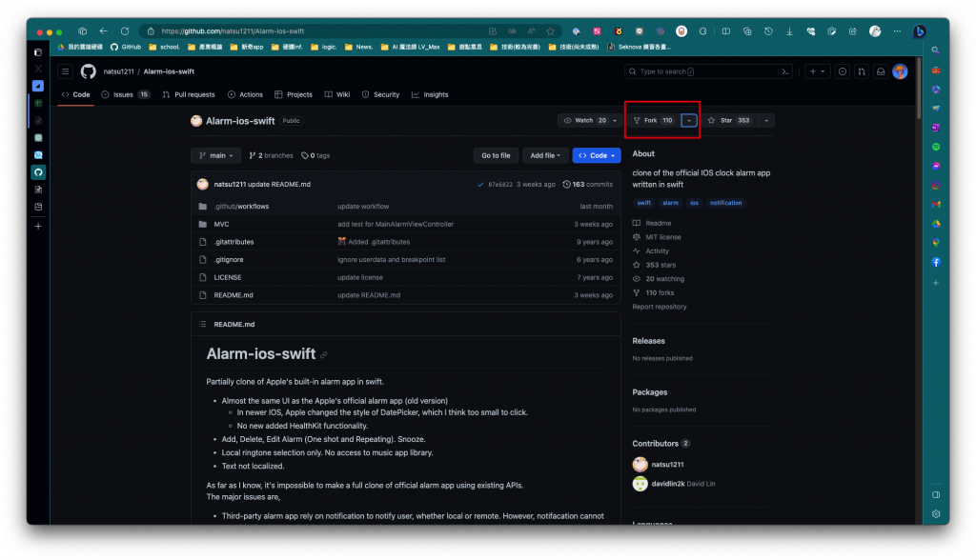Star the repository with the Star button
Viewport: 976px width, 560px height.
pos(729,121)
